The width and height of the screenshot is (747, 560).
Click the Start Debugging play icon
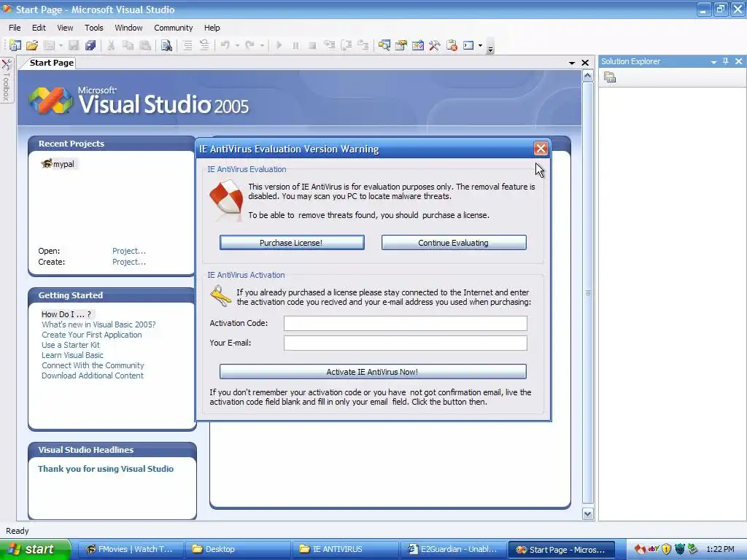tap(279, 45)
